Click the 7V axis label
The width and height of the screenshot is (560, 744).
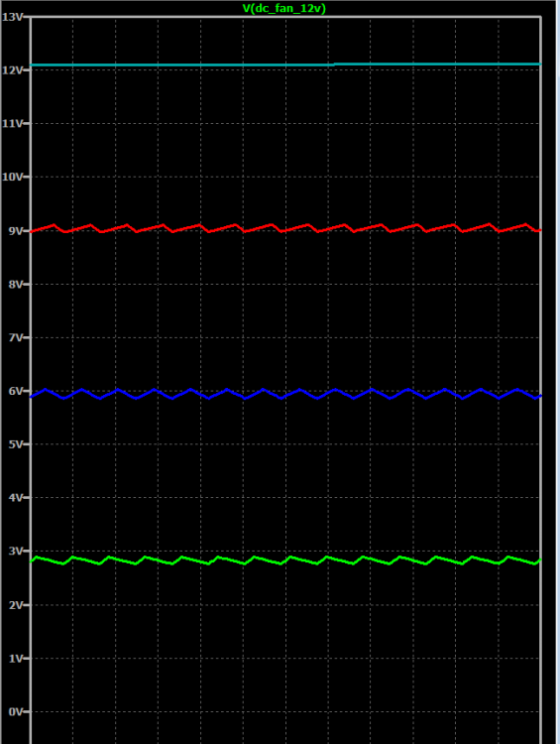15,338
